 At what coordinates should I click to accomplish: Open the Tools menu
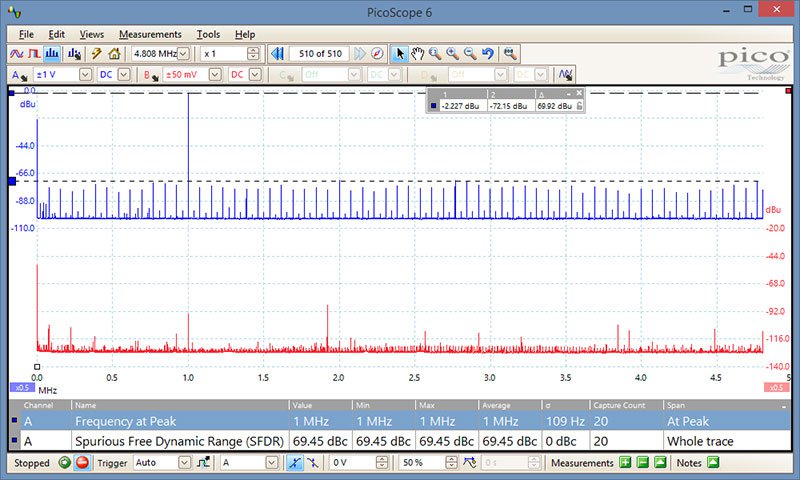[x=208, y=34]
